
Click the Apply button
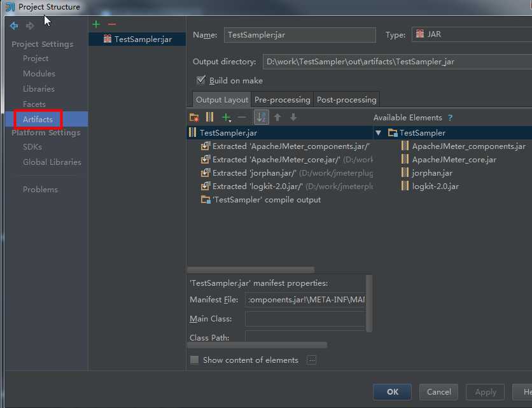485,392
